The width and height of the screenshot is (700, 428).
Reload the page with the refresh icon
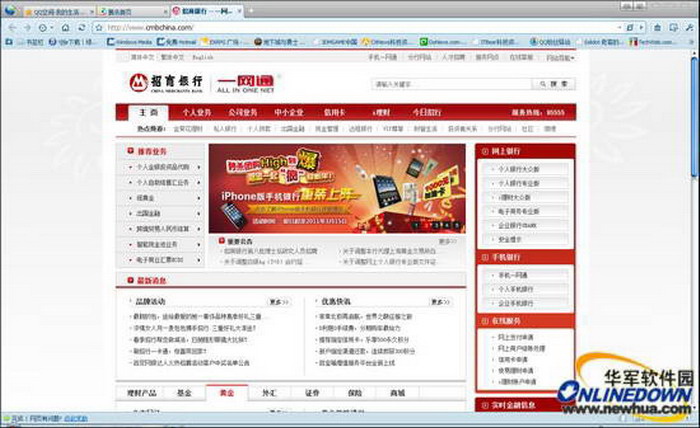pos(82,28)
